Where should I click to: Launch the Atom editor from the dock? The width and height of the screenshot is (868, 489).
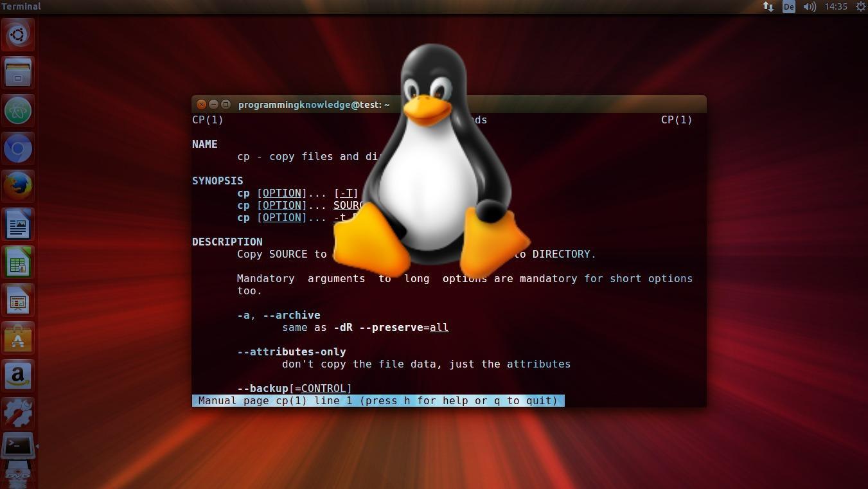(x=18, y=111)
